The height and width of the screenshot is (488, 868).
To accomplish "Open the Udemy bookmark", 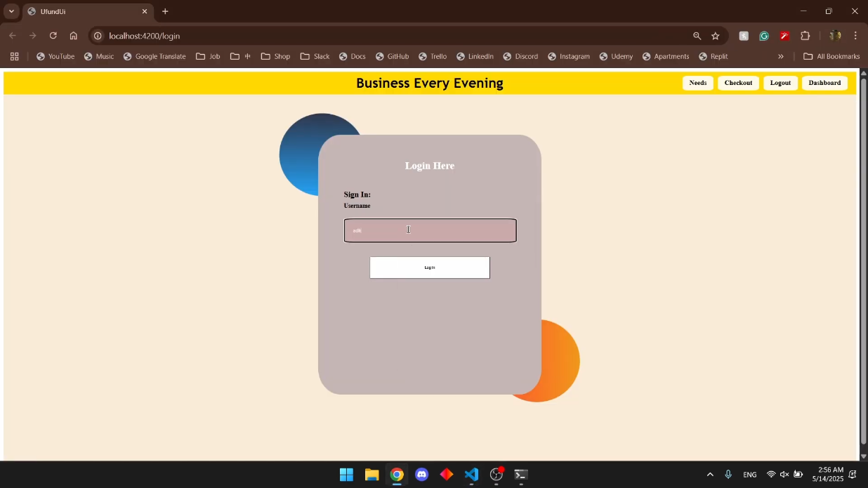I will click(616, 56).
